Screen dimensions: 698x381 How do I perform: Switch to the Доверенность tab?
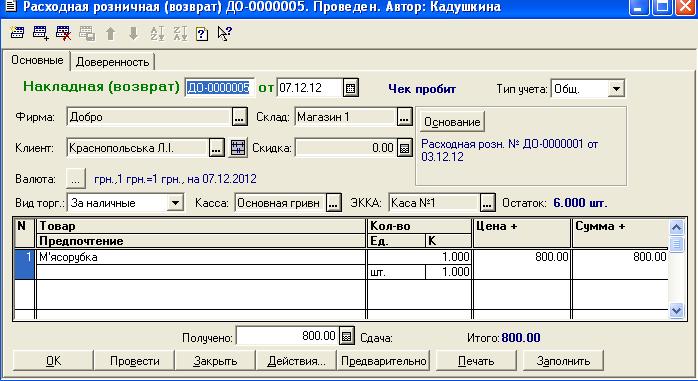[112, 62]
